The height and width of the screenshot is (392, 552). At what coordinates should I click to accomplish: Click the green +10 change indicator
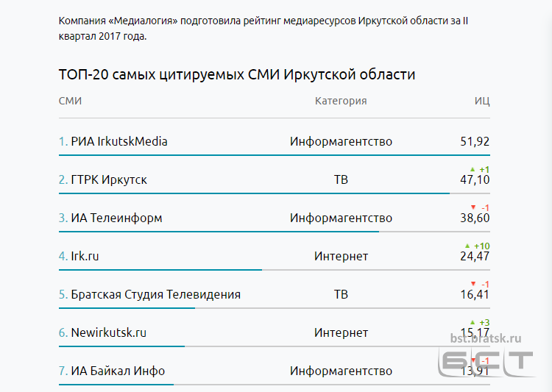click(478, 246)
